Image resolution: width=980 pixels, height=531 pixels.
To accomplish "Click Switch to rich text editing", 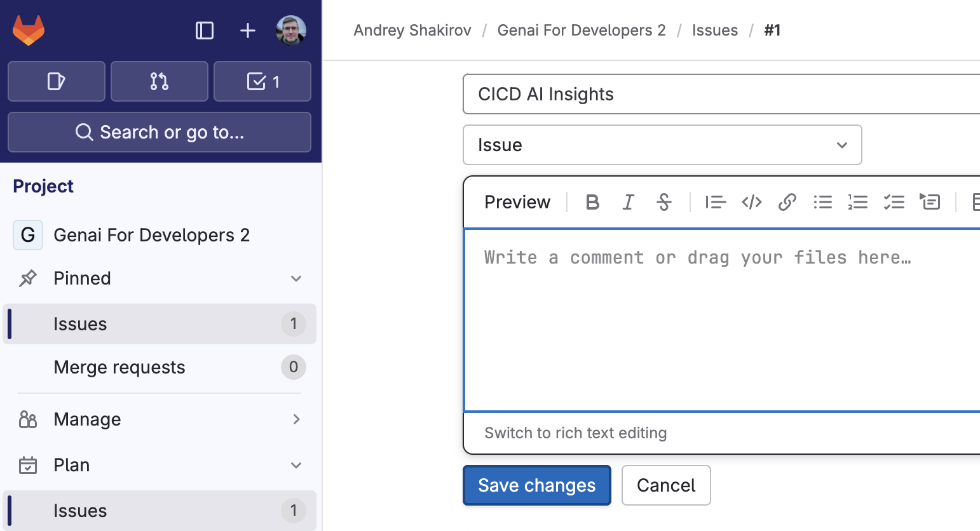I will [575, 433].
